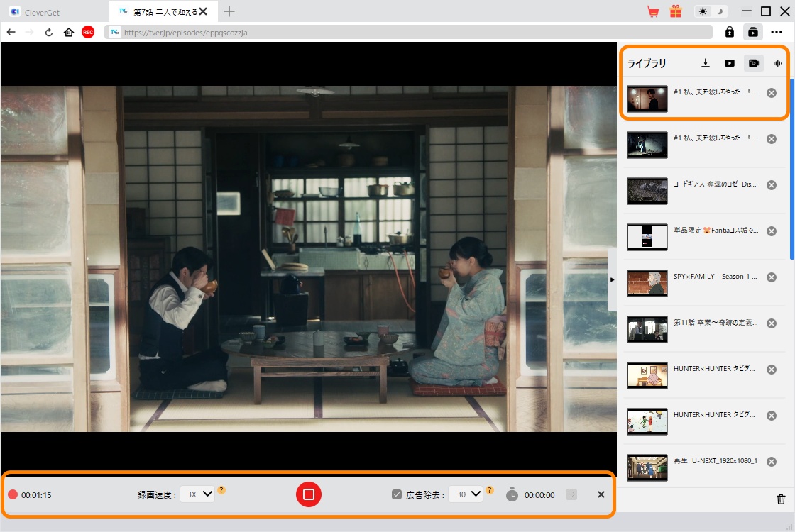The width and height of the screenshot is (795, 532).
Task: Click the library panel vertical scrollbar
Action: coord(792,170)
